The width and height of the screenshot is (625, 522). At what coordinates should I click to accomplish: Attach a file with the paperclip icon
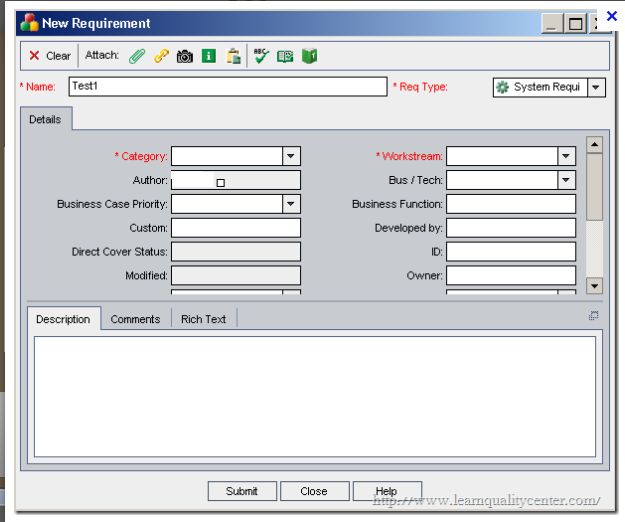tap(137, 56)
